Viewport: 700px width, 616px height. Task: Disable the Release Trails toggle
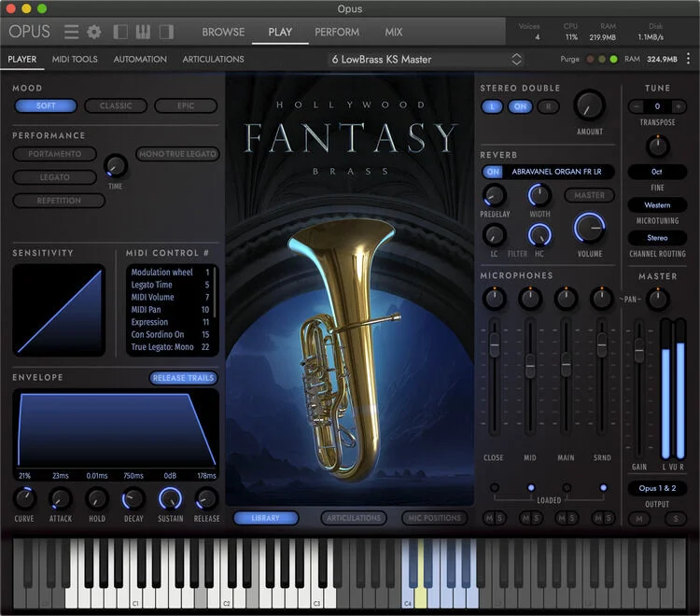click(183, 378)
